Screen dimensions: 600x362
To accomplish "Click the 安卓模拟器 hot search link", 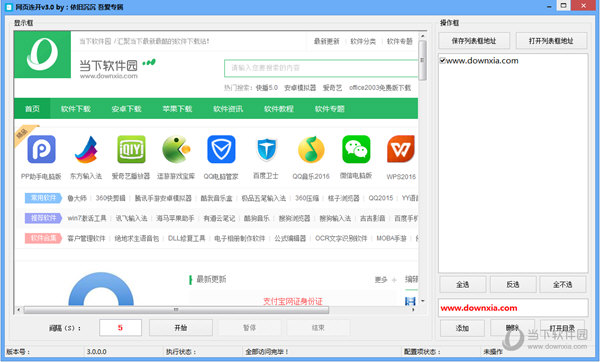I will [300, 88].
